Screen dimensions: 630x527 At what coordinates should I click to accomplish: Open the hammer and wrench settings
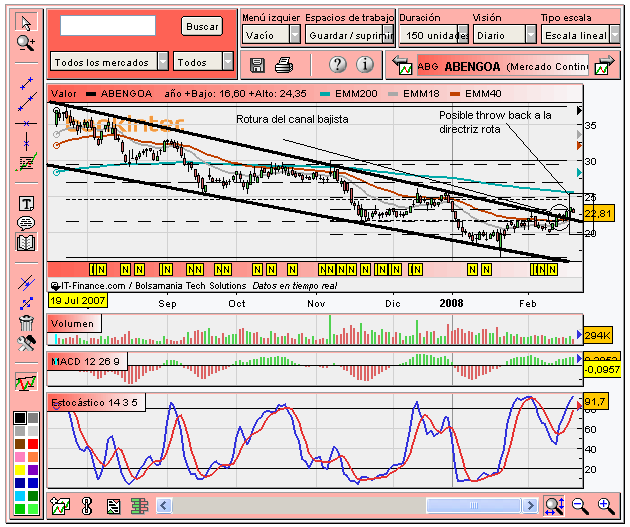pyautogui.click(x=26, y=343)
